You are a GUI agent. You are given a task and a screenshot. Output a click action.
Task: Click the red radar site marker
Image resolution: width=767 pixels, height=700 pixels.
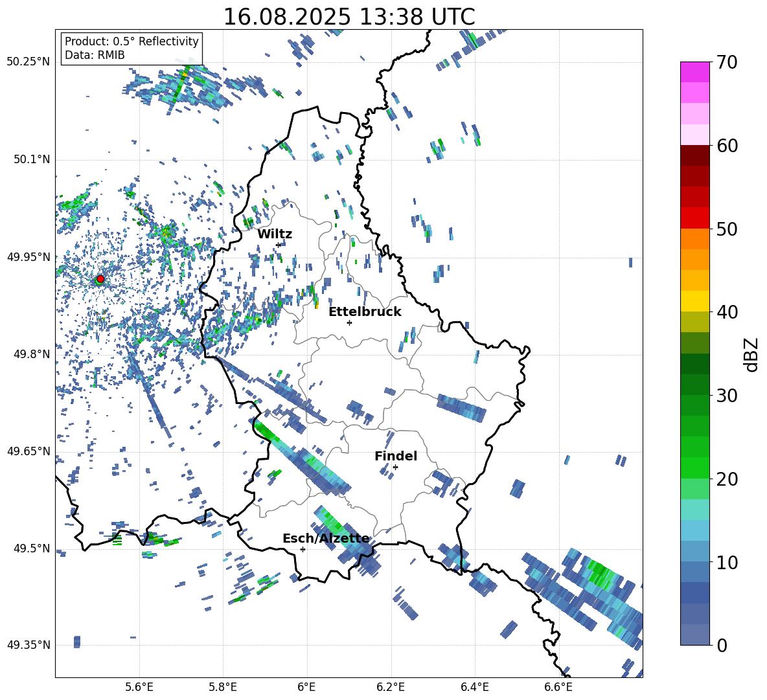[100, 279]
